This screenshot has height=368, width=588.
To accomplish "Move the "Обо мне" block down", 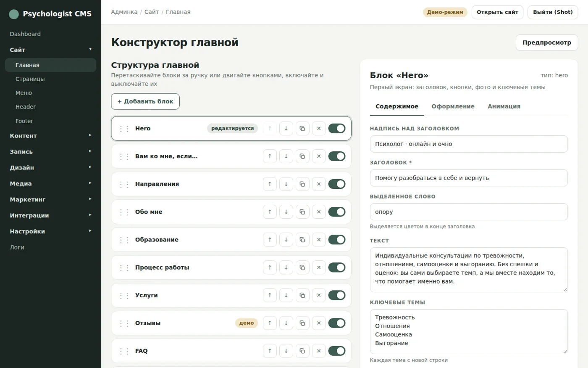I will click(286, 212).
